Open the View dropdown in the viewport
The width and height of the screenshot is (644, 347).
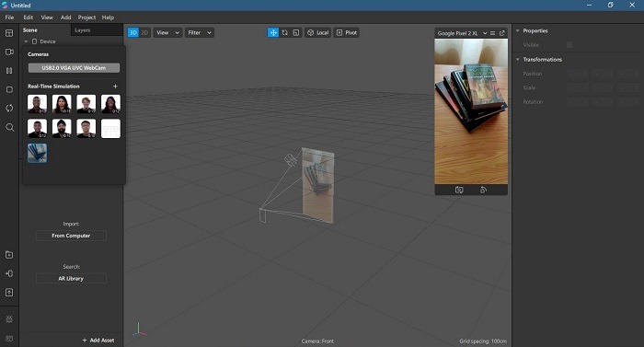(x=167, y=32)
